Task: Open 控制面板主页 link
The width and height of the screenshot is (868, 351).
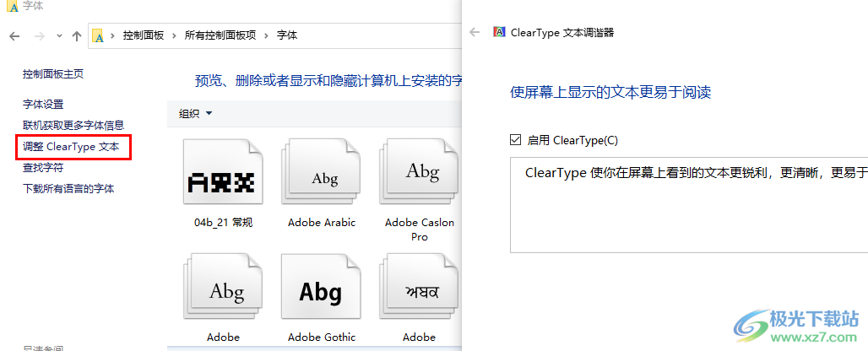Action: coord(53,73)
